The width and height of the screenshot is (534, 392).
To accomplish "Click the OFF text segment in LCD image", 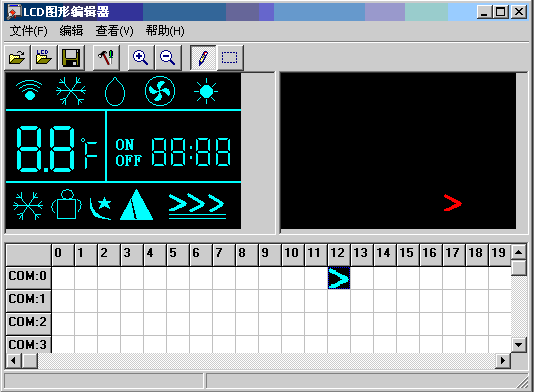I will click(x=128, y=161).
